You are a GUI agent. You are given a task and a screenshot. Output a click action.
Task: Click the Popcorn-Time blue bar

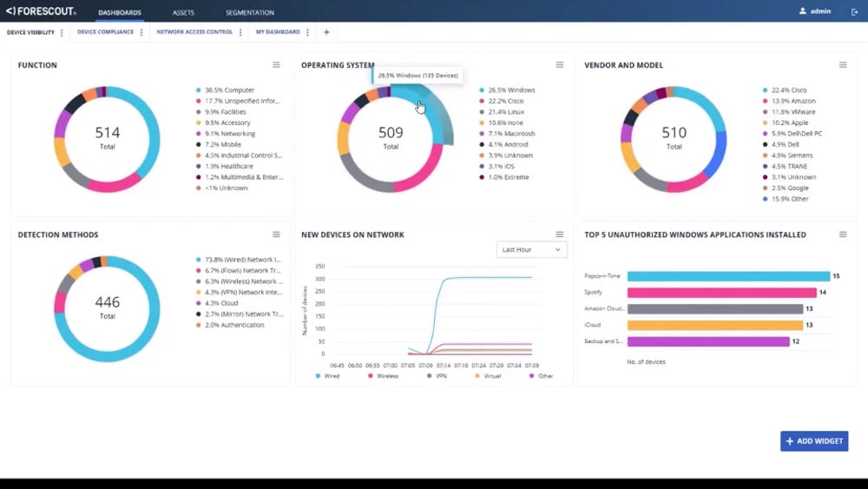click(x=728, y=276)
